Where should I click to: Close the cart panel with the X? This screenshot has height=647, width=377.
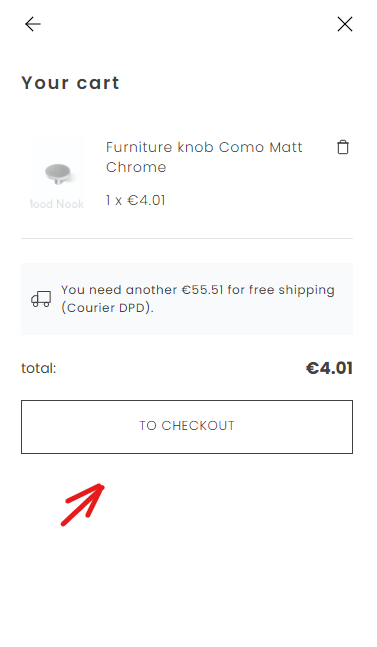click(x=344, y=24)
